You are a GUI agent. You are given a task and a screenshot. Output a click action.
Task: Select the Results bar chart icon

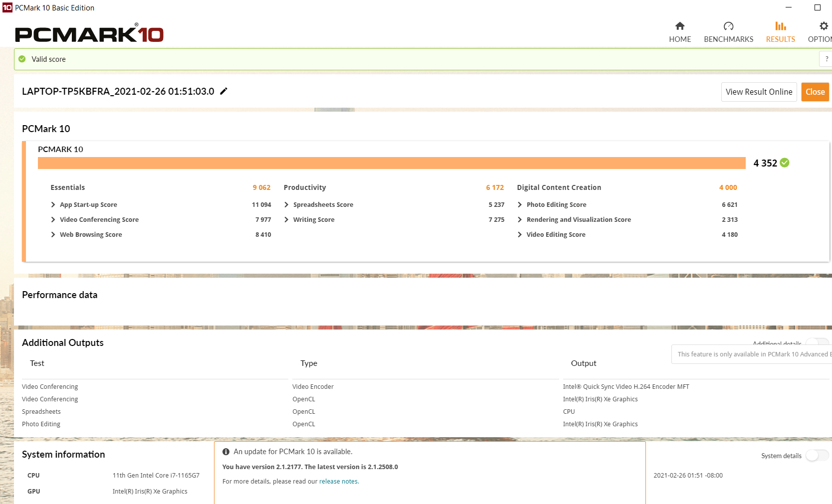780,26
